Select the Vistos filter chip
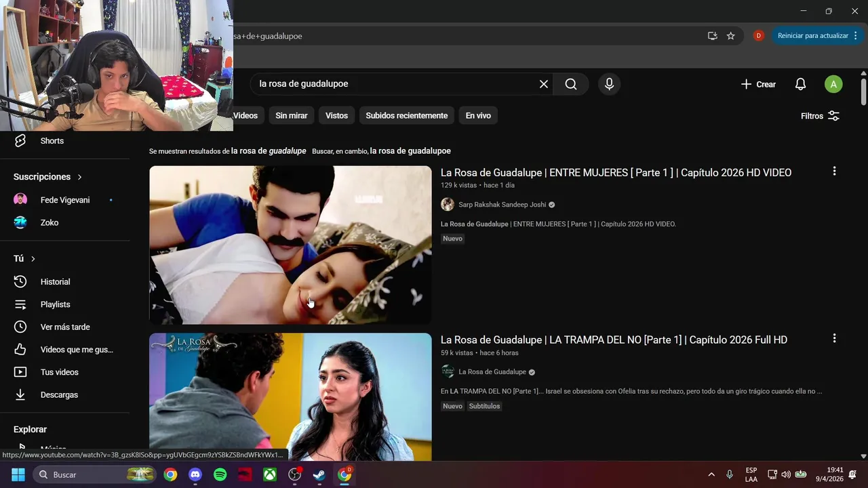The image size is (868, 488). point(336,116)
